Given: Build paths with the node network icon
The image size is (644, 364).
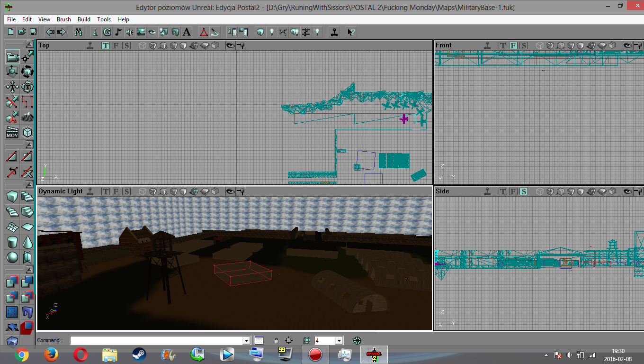Looking at the screenshot, I should [283, 32].
